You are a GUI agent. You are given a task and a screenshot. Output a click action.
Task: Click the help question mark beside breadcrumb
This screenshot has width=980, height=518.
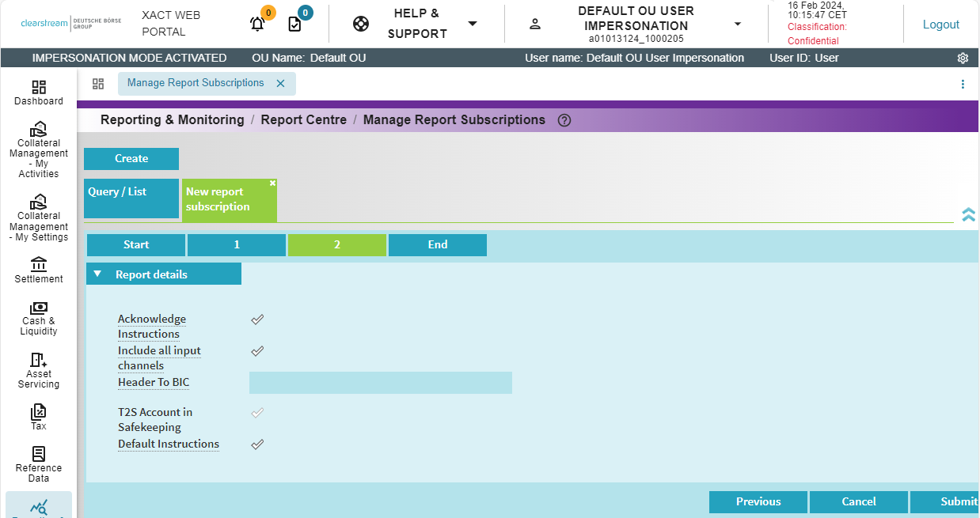tap(564, 119)
